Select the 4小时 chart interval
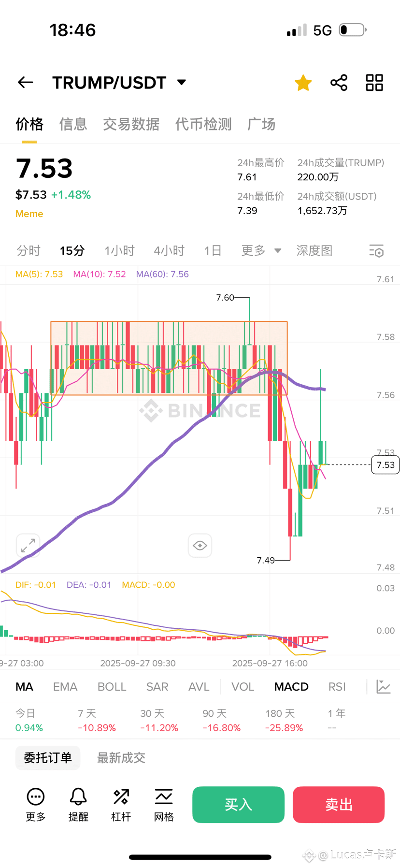400x868 pixels. (169, 250)
